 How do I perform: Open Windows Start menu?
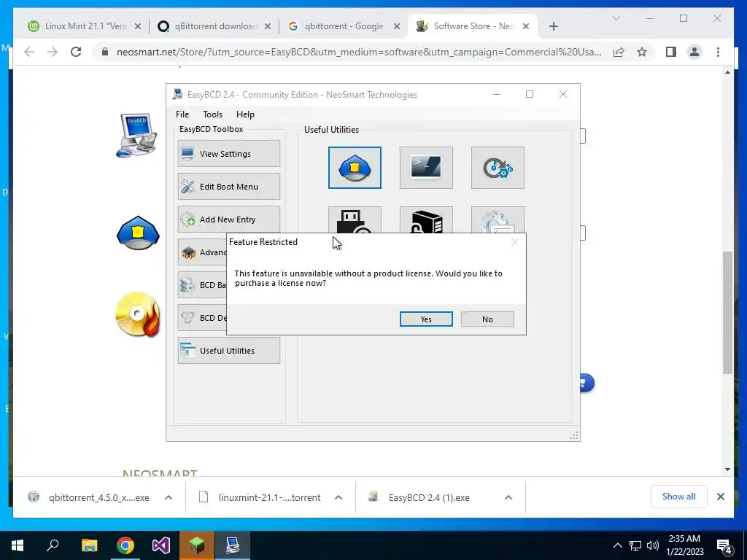coord(18,545)
